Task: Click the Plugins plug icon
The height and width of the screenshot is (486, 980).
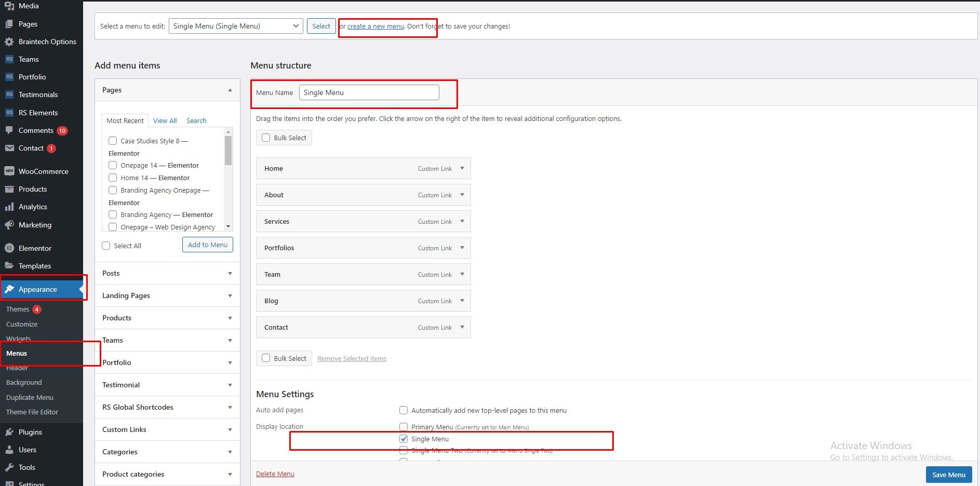Action: (9, 432)
